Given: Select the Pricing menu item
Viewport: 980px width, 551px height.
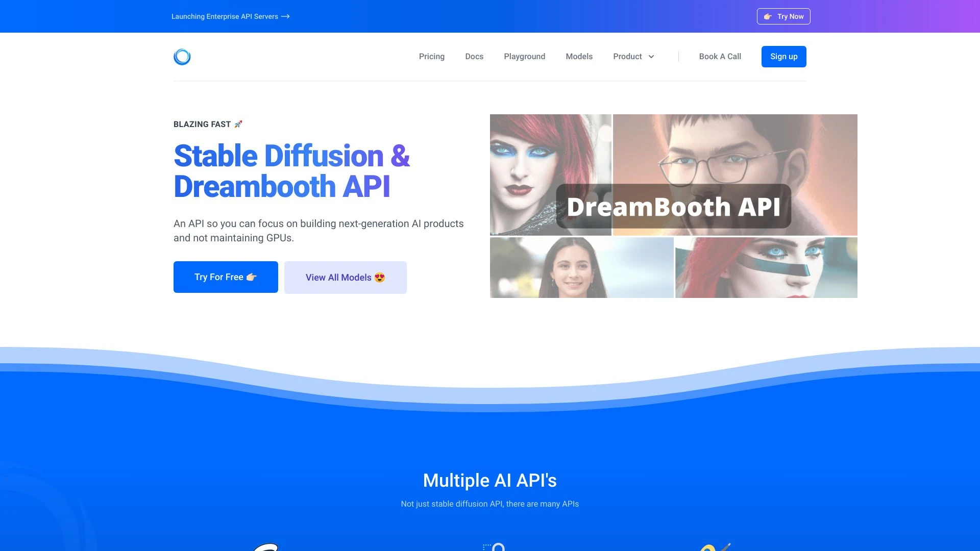Looking at the screenshot, I should (431, 57).
